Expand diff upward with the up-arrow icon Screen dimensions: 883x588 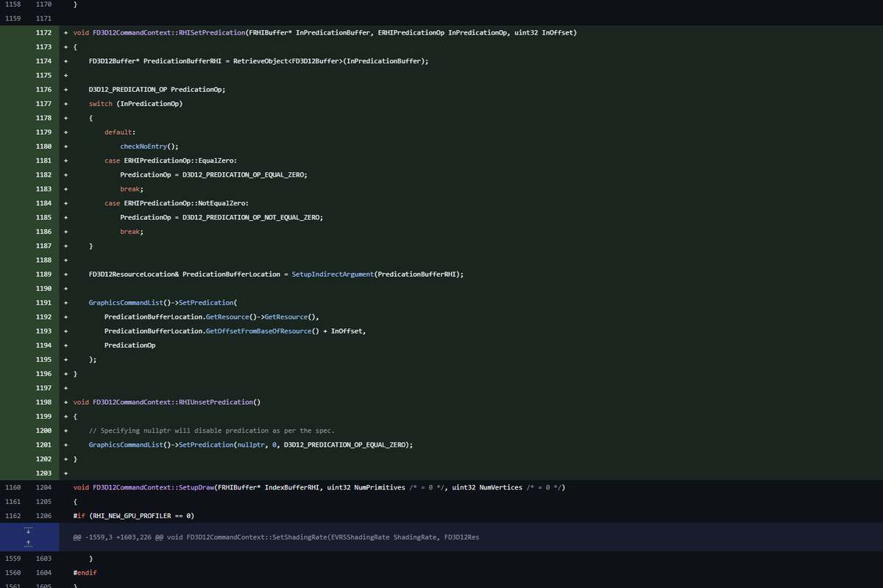pyautogui.click(x=28, y=543)
